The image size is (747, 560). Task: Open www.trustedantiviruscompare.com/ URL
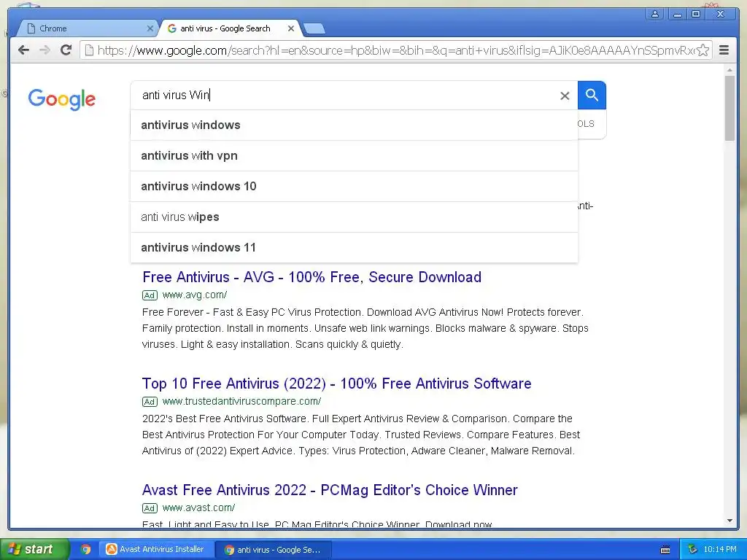click(241, 401)
